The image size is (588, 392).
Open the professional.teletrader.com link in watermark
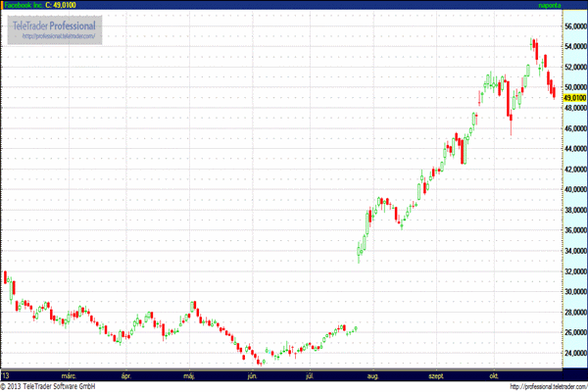[x=59, y=36]
